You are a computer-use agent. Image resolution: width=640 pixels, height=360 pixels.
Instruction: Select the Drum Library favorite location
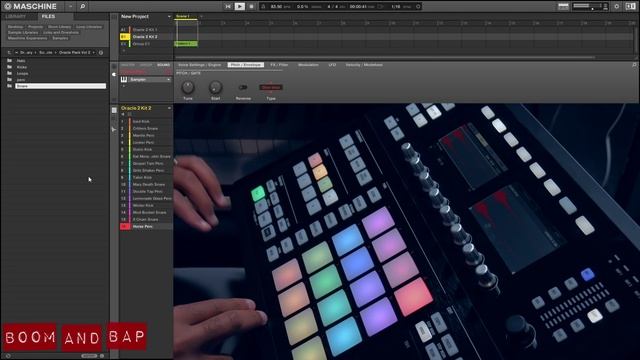60,27
